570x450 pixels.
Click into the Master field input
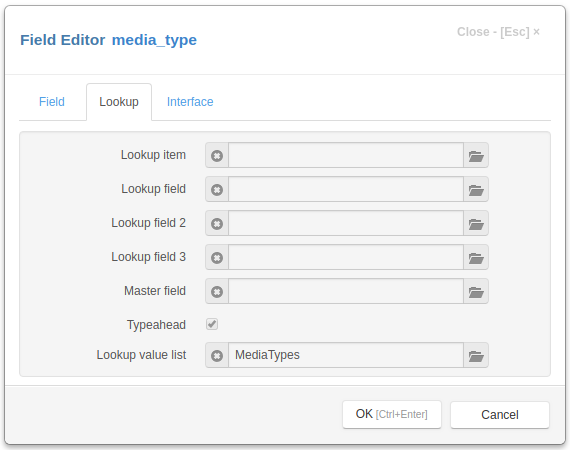click(346, 292)
